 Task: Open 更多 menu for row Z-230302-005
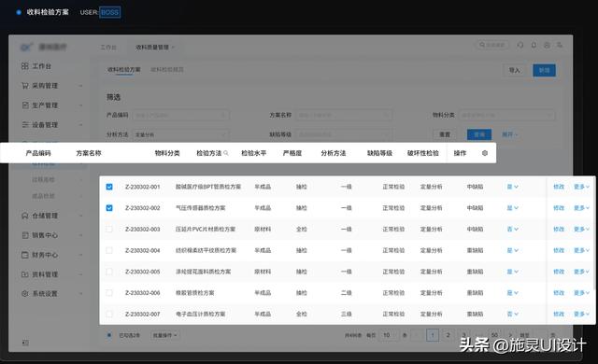click(x=581, y=272)
